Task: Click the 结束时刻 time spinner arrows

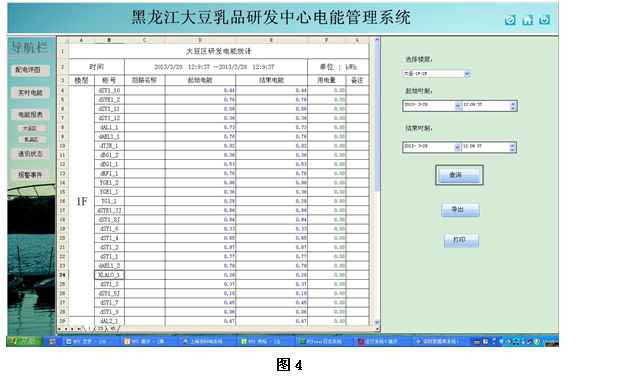Action: (512, 147)
